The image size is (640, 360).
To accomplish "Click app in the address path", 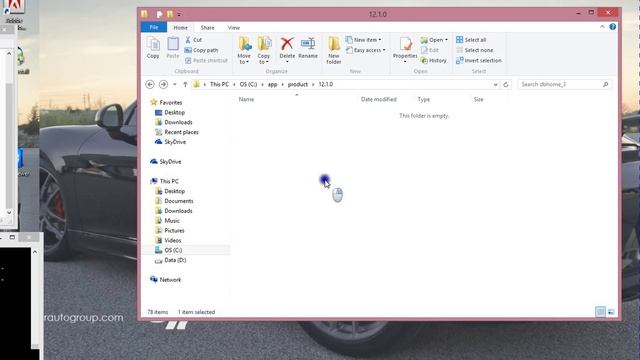I will coord(272,84).
